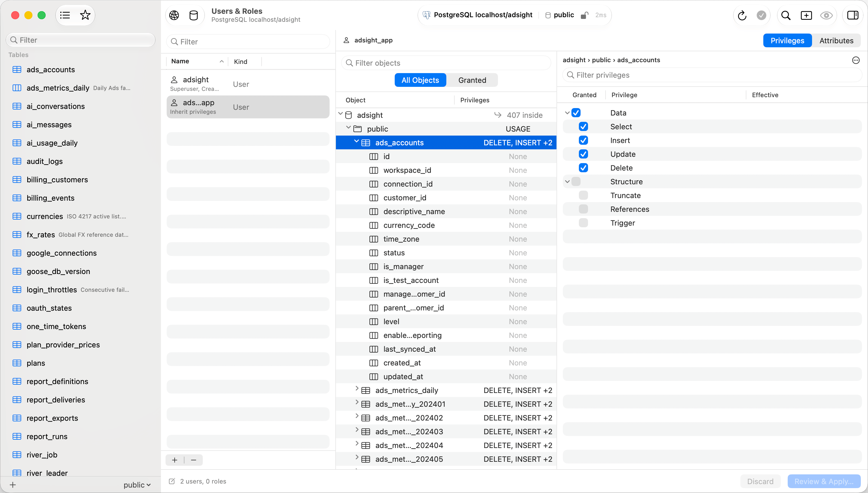Image resolution: width=868 pixels, height=493 pixels.
Task: Click the new tab plus icon
Action: point(806,15)
